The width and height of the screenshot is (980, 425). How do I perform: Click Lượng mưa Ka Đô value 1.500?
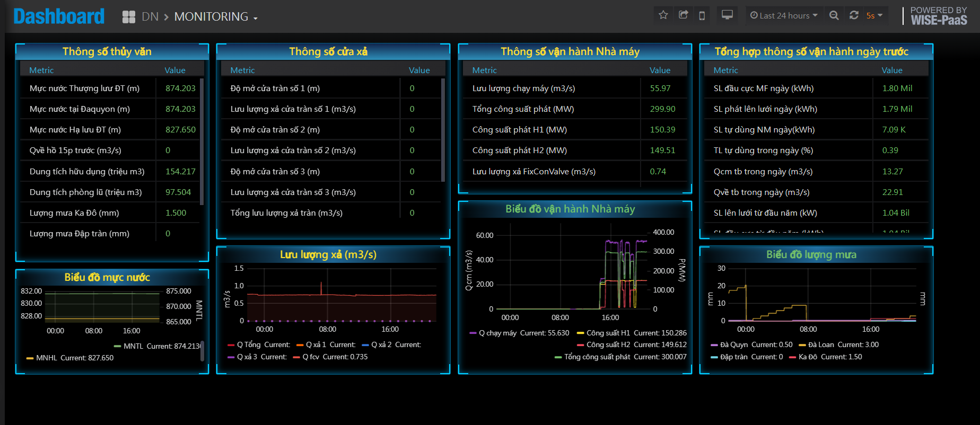(x=176, y=212)
